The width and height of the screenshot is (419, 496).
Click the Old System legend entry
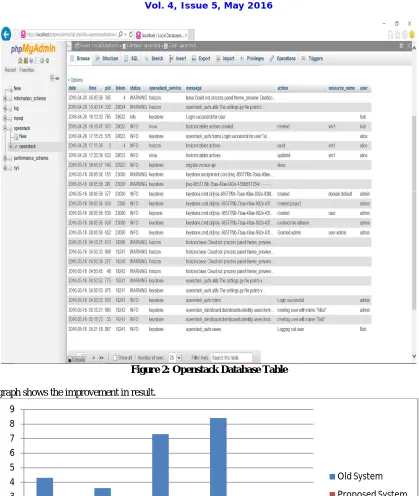click(x=356, y=476)
